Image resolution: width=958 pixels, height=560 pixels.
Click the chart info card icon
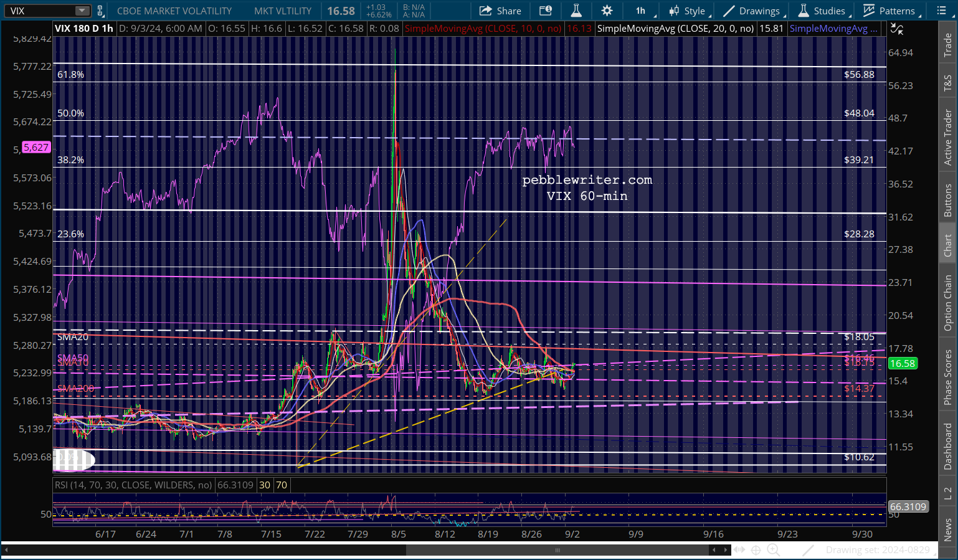pyautogui.click(x=546, y=11)
